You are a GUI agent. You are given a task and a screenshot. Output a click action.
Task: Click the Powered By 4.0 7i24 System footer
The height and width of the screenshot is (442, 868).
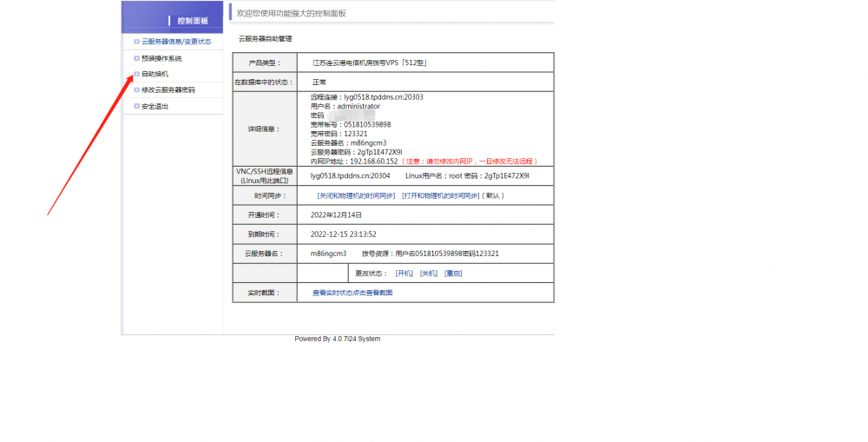(337, 339)
